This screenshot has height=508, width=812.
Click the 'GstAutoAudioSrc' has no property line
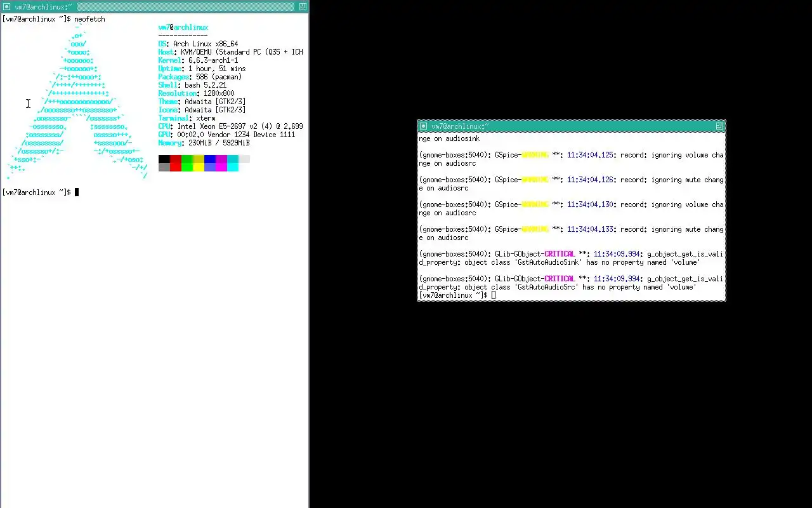point(571,283)
